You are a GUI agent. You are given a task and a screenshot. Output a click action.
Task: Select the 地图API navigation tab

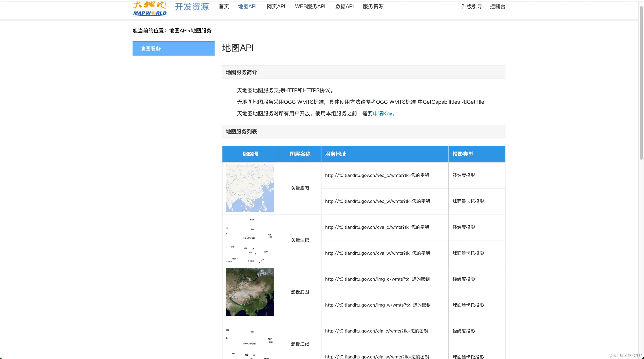[x=247, y=7]
